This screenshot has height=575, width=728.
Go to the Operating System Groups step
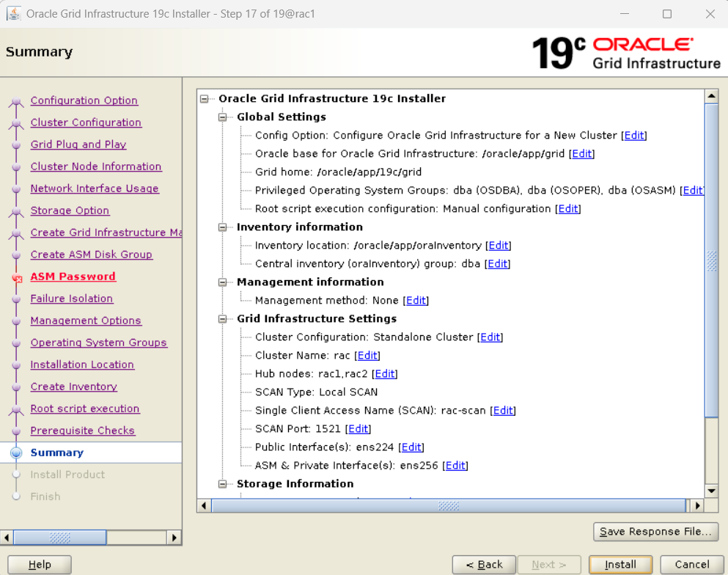pos(99,343)
